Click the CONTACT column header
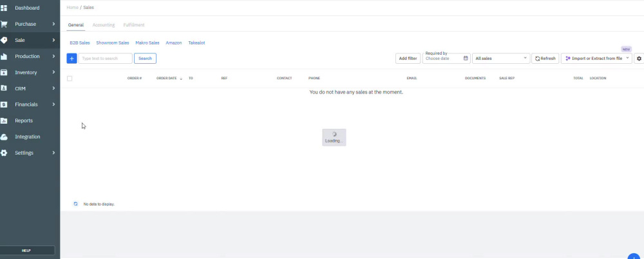644x259 pixels. pos(284,78)
